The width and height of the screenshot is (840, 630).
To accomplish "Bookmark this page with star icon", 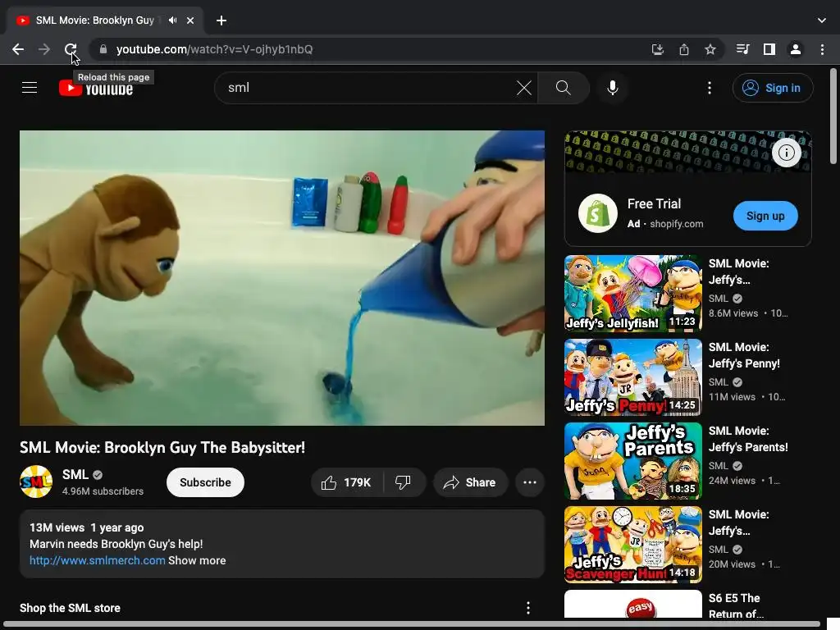I will (710, 49).
